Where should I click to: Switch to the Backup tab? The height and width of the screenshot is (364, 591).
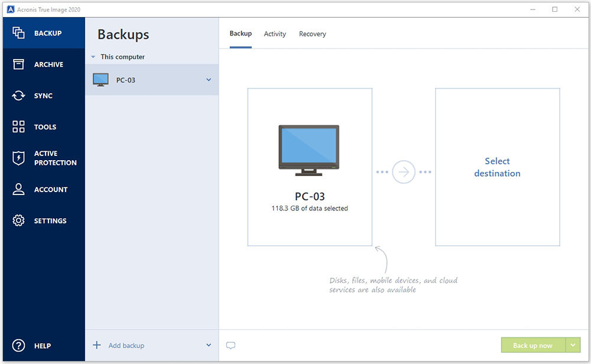(x=241, y=34)
